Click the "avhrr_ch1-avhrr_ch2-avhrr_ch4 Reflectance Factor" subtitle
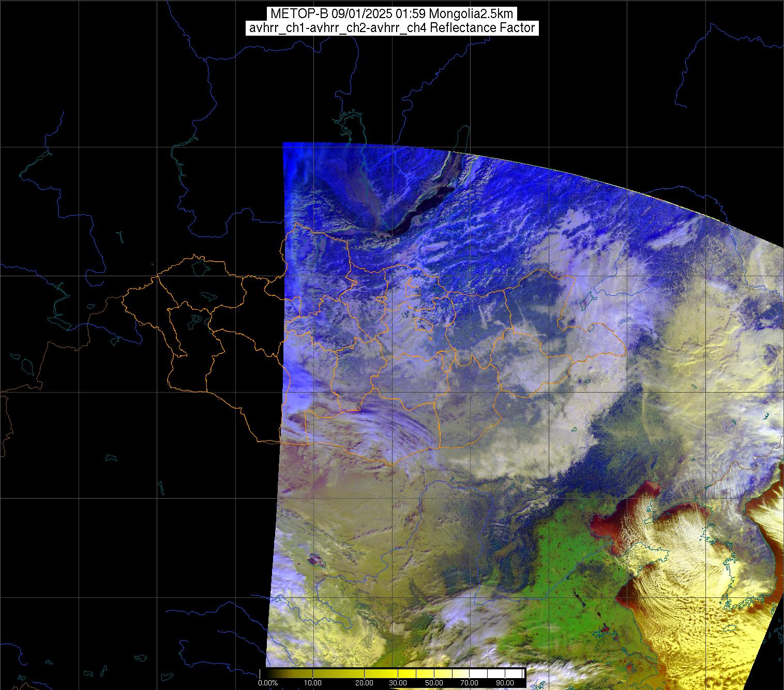 pos(391,28)
